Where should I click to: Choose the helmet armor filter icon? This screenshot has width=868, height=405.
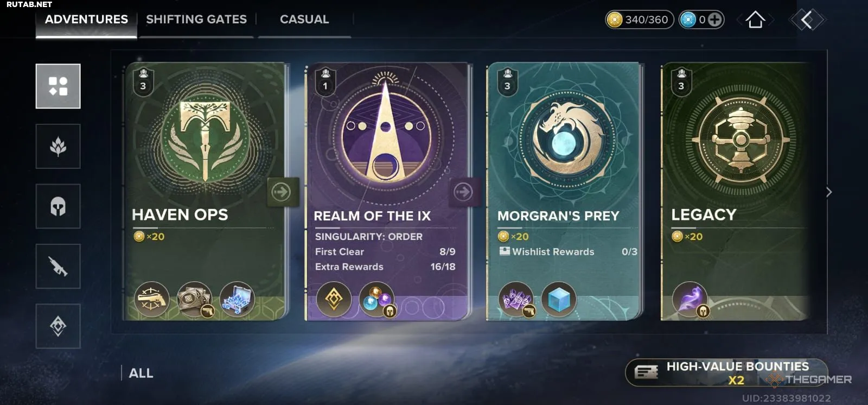58,206
